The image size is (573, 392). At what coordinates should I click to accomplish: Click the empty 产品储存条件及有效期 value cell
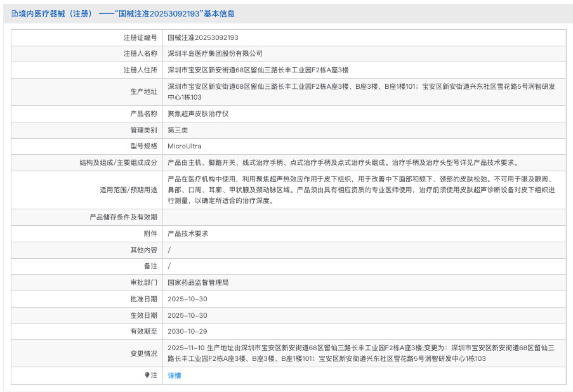(364, 217)
